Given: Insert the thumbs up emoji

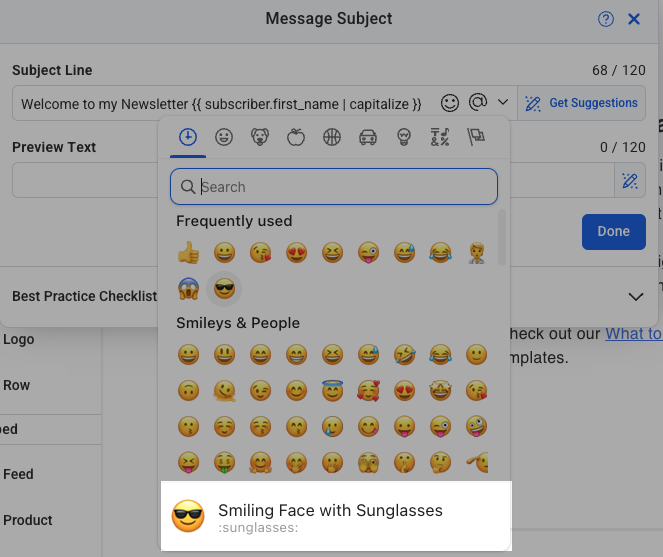Looking at the screenshot, I should click(x=187, y=253).
